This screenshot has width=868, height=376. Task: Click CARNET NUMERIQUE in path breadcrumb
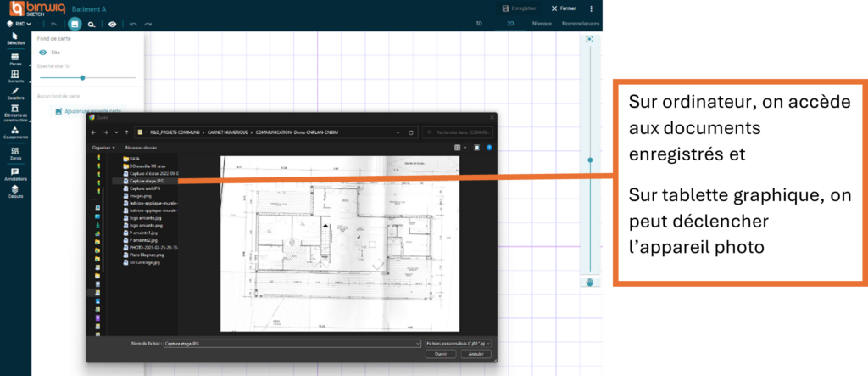click(229, 132)
